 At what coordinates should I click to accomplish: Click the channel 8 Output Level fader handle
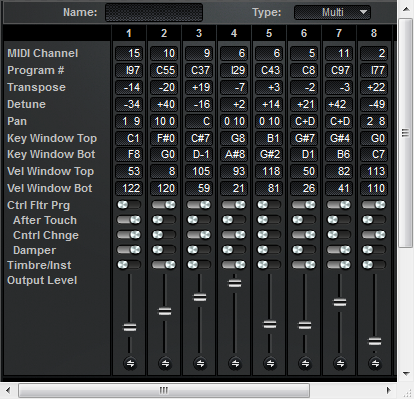375,342
